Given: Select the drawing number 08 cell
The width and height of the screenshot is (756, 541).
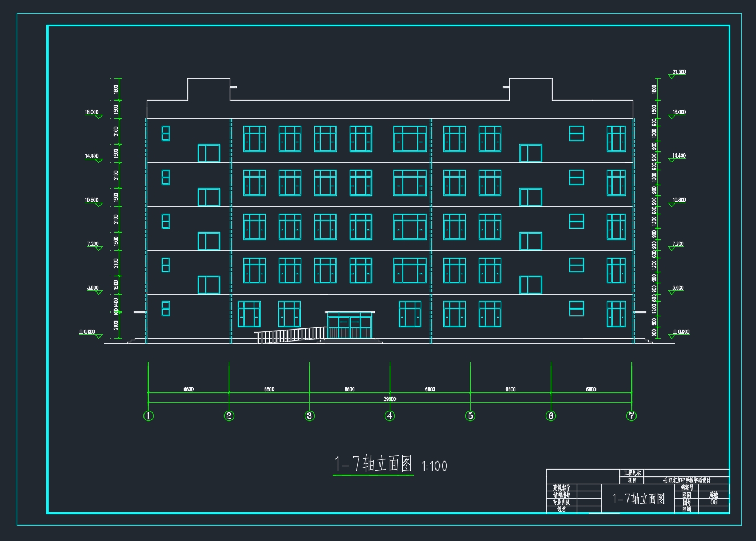Looking at the screenshot, I should (714, 502).
